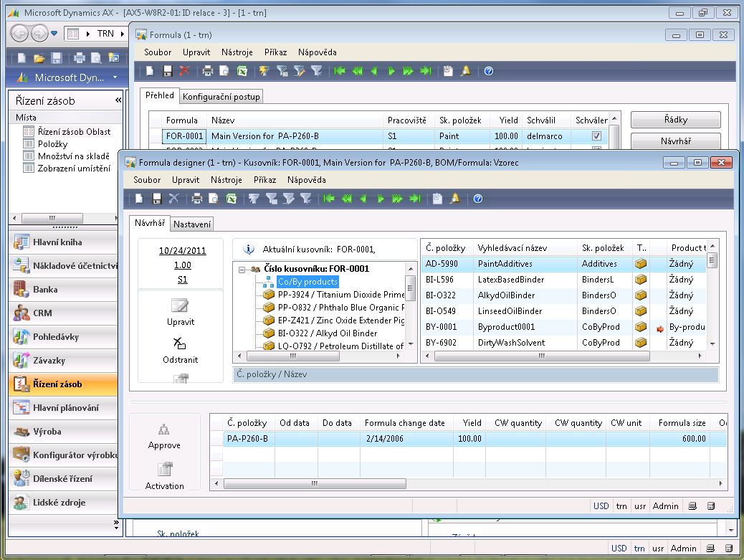Viewport: 744px width, 560px height.
Task: Click back navigation arrow in main window
Action: 20,33
